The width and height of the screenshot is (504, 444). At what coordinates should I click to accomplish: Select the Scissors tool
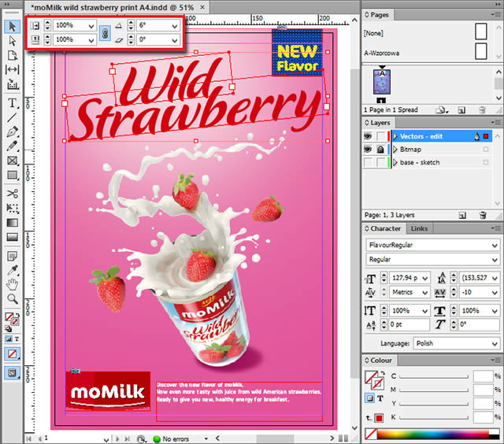[x=13, y=194]
